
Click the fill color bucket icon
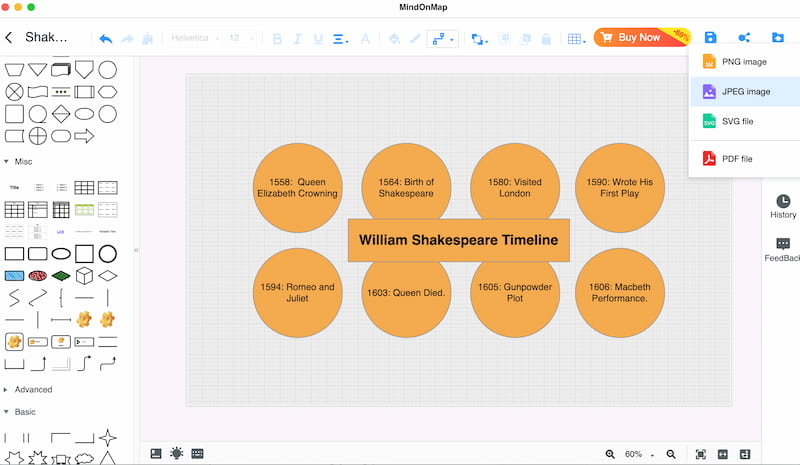tap(394, 38)
